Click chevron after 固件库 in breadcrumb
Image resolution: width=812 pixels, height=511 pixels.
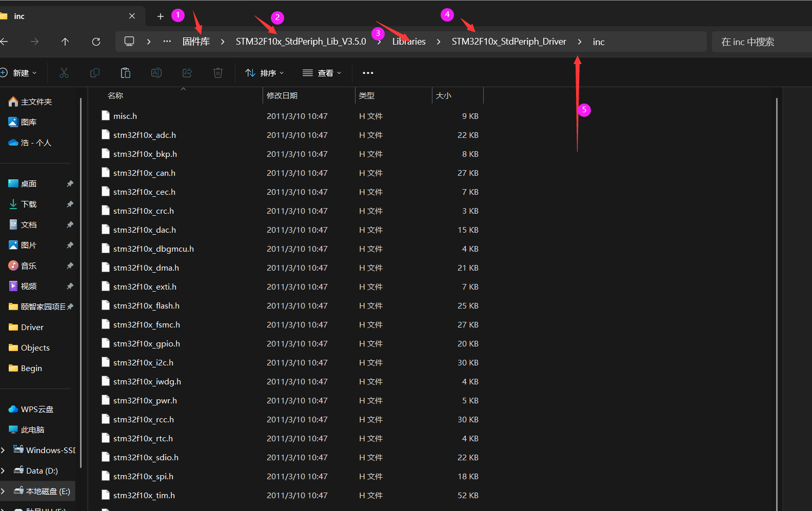click(223, 42)
